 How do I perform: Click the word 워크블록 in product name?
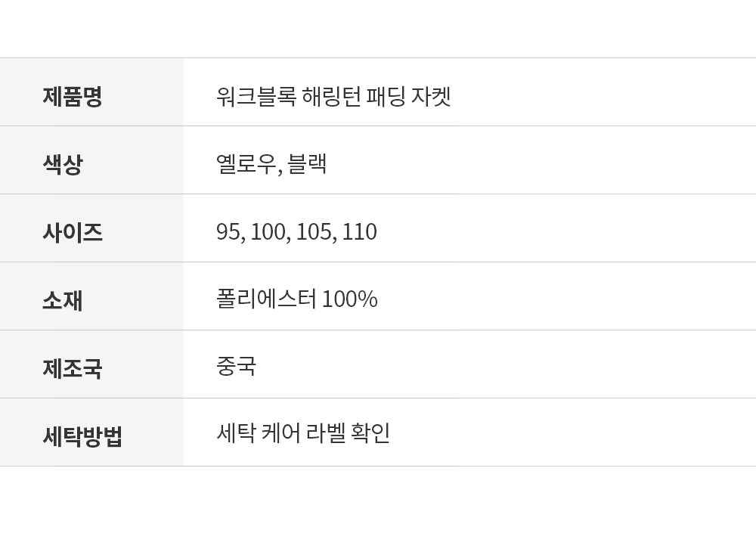[256, 97]
